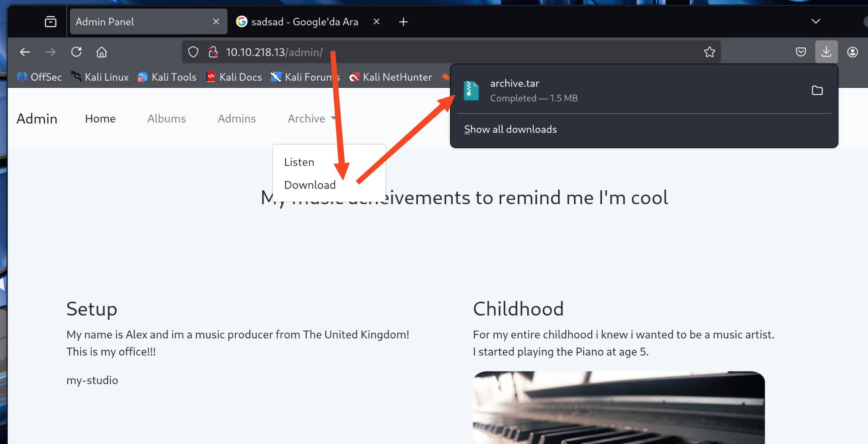The width and height of the screenshot is (868, 444).
Task: Choose Listen from Archive menu
Action: (x=299, y=162)
